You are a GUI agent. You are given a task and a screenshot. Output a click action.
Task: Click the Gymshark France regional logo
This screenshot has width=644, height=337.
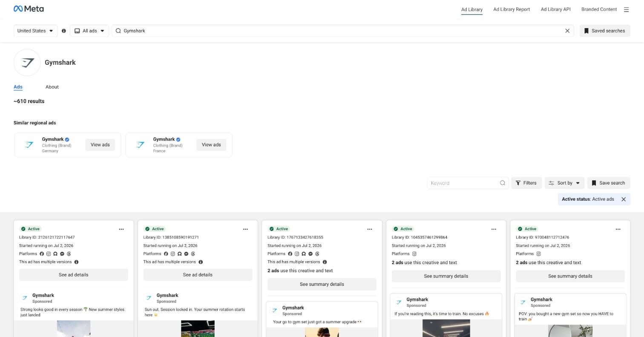pos(140,145)
